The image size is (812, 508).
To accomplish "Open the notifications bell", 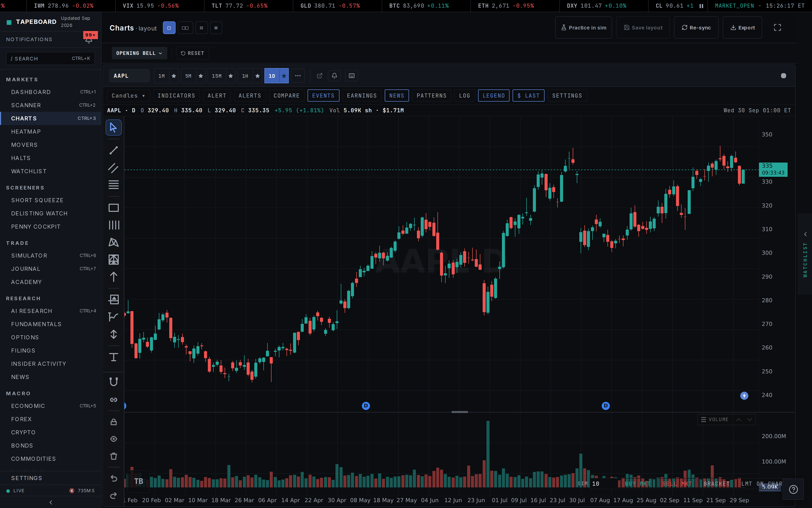I will point(89,40).
